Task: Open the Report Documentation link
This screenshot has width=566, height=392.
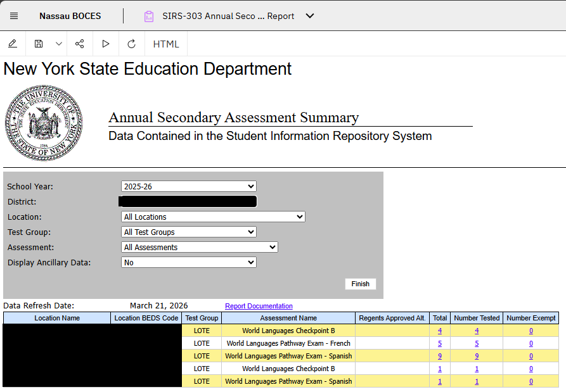Action: point(259,306)
